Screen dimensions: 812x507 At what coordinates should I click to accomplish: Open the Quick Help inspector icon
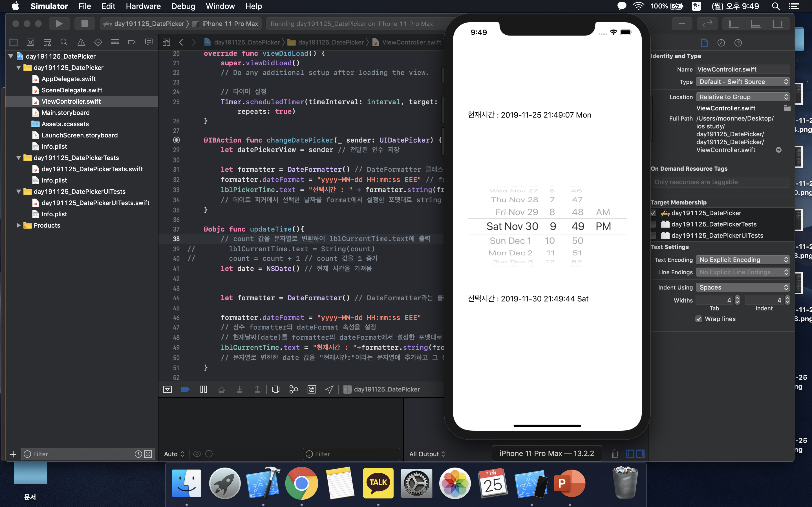tap(738, 43)
